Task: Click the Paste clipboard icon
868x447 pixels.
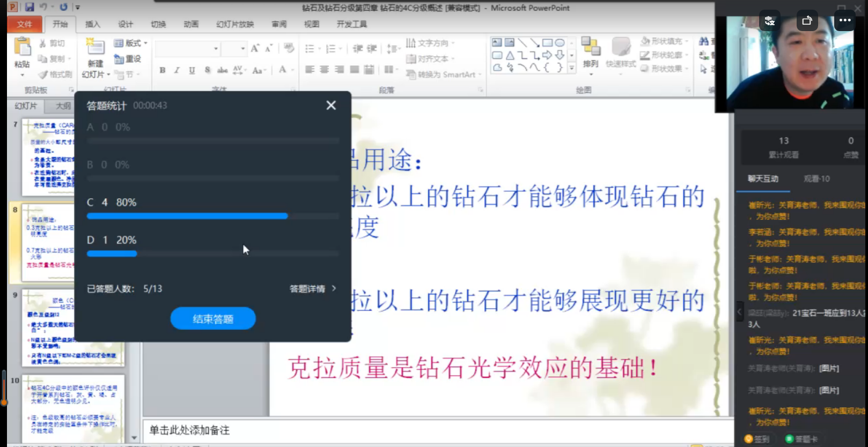Action: pos(22,48)
